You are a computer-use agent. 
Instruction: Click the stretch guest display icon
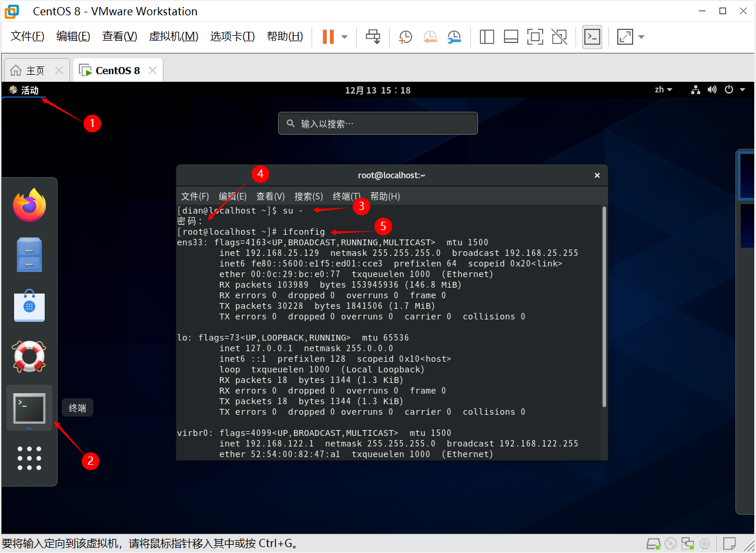point(625,36)
